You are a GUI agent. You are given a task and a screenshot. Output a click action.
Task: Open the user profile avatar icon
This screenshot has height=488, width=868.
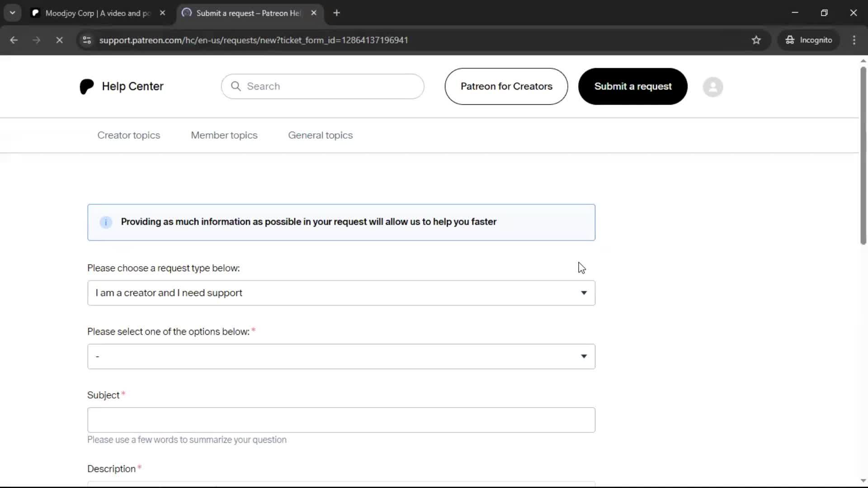point(712,87)
